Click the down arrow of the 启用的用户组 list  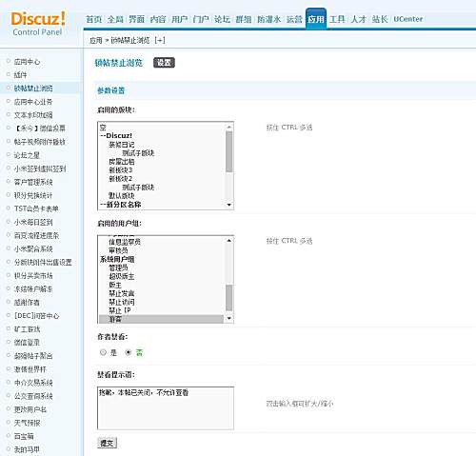click(x=229, y=318)
